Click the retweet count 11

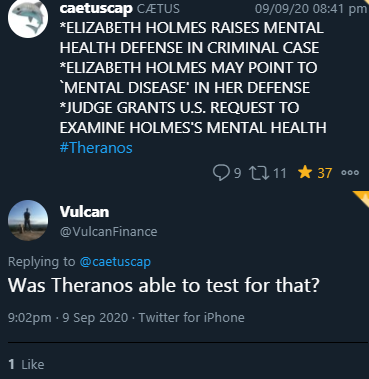point(280,173)
